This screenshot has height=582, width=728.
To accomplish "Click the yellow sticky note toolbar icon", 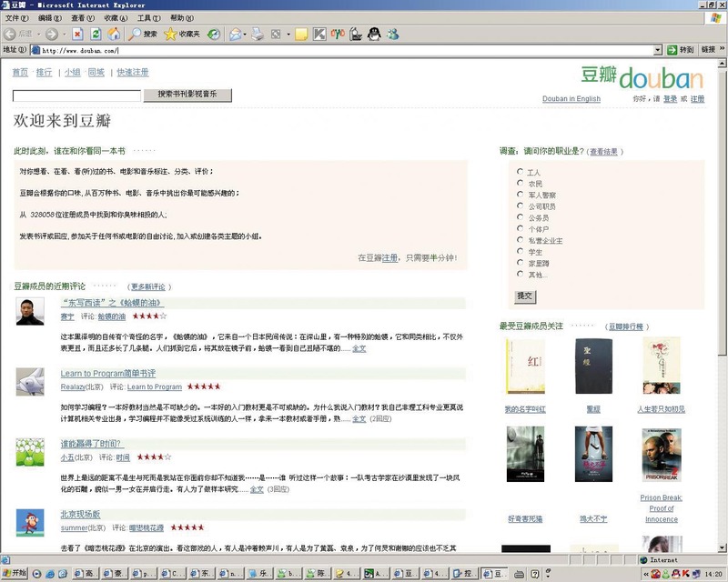I will click(x=301, y=34).
